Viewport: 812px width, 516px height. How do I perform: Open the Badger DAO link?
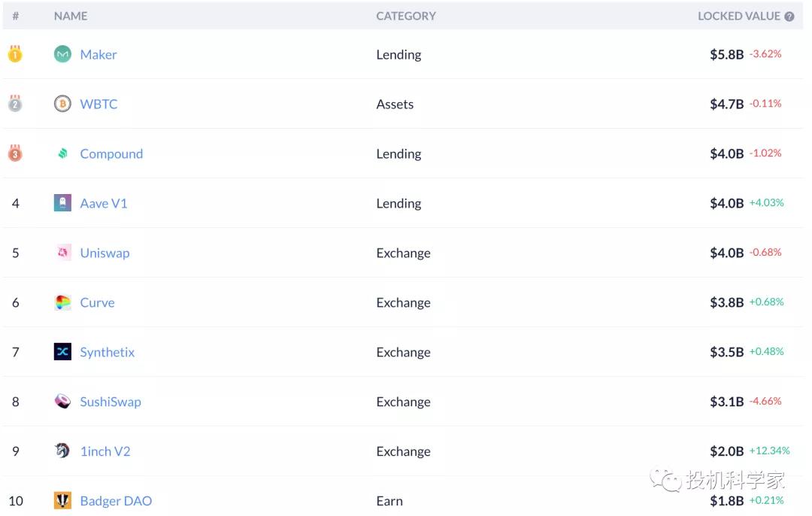point(116,501)
